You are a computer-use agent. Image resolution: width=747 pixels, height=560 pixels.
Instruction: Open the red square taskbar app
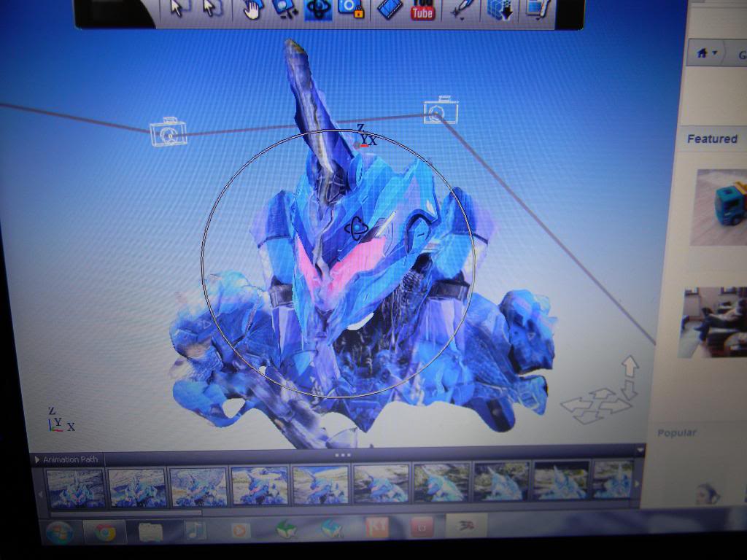tap(422, 526)
